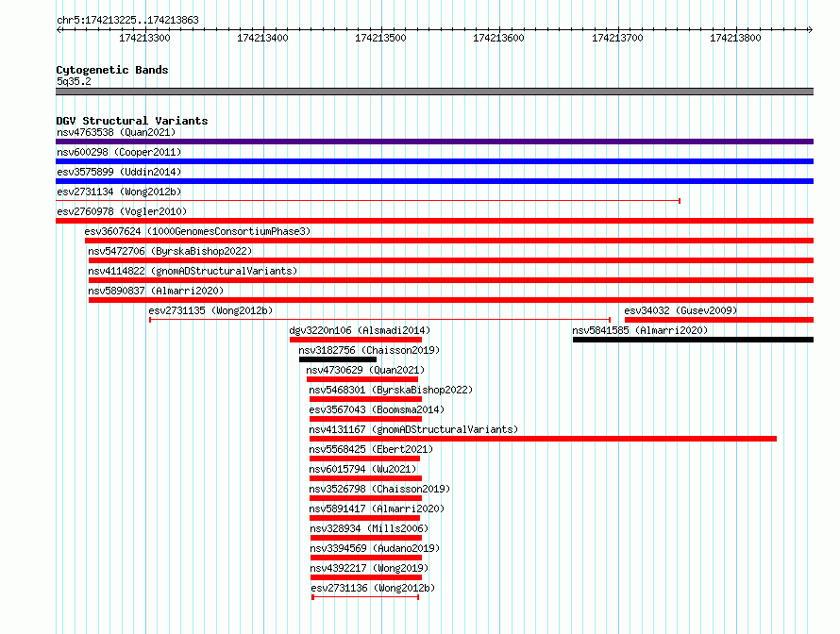Image resolution: width=840 pixels, height=634 pixels.
Task: Open esv3607624 (1000GenomesConsortiumPhase3) label
Action: click(197, 231)
